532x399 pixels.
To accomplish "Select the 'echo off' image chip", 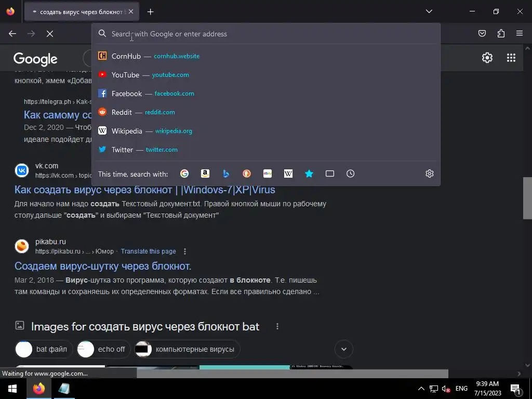I will [x=103, y=349].
